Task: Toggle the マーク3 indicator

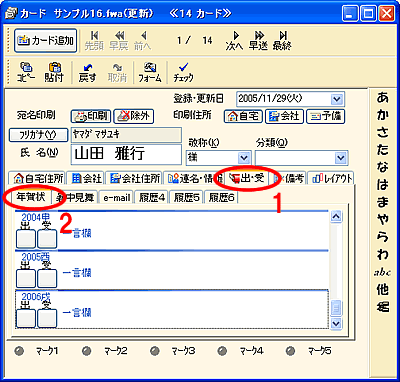Action: point(154,351)
